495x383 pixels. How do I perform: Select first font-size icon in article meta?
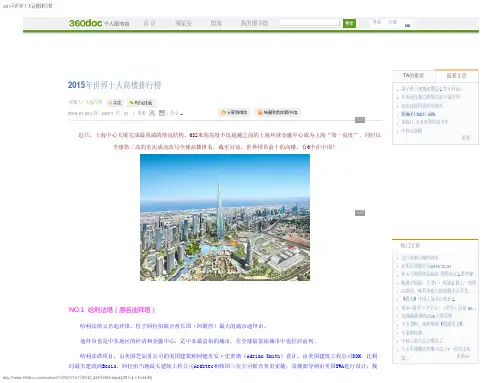152,113
